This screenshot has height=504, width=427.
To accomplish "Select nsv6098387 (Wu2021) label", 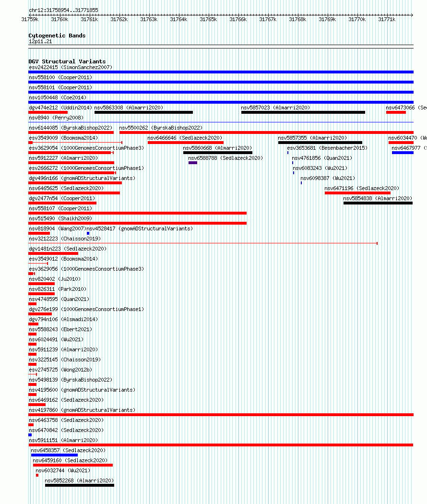I will point(328,178).
